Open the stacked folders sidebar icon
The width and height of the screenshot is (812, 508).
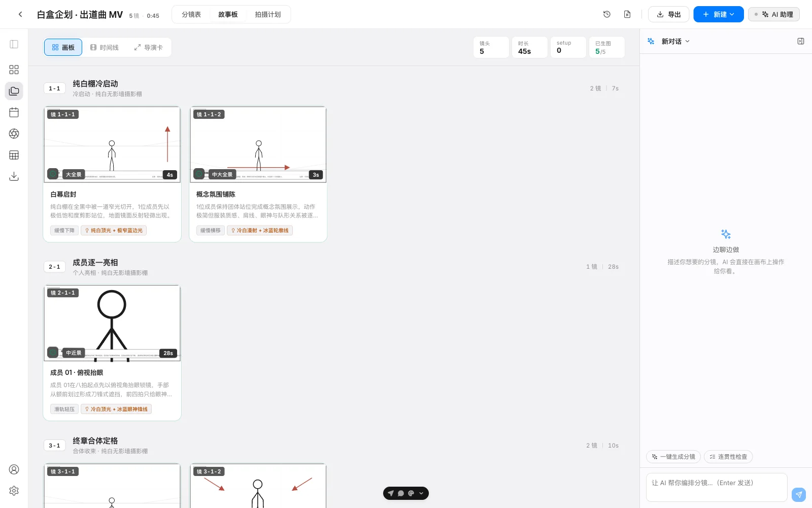(x=14, y=91)
